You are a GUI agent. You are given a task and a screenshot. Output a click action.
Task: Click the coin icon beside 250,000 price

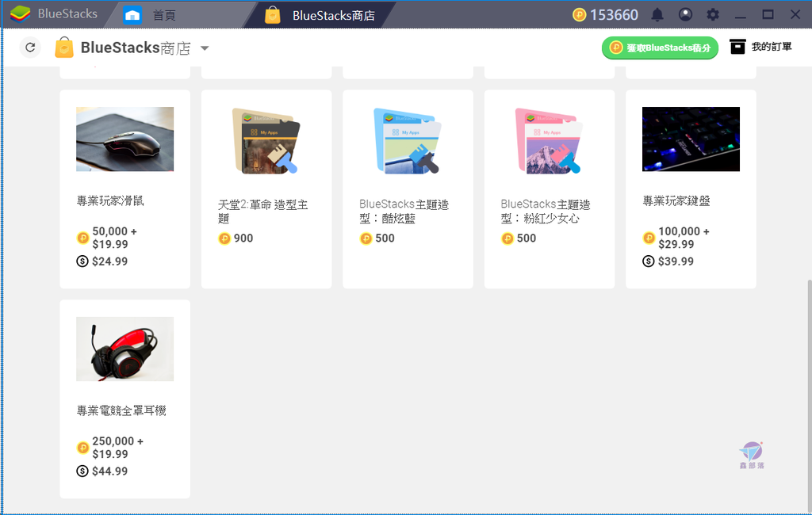coord(82,448)
